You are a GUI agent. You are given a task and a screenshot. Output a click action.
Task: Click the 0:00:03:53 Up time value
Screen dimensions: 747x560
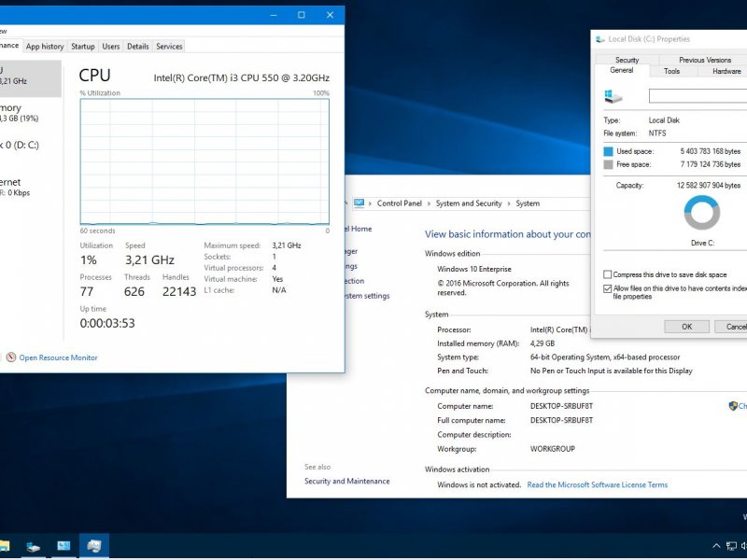click(x=107, y=323)
